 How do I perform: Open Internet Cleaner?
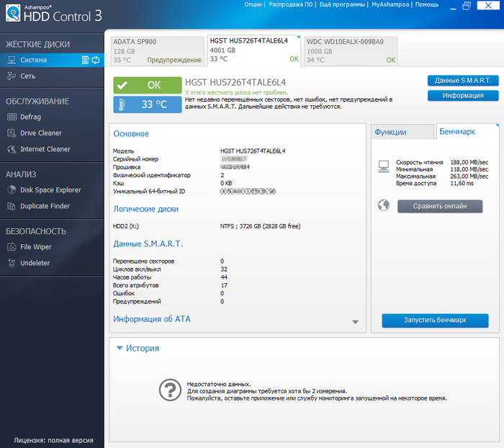click(52, 149)
